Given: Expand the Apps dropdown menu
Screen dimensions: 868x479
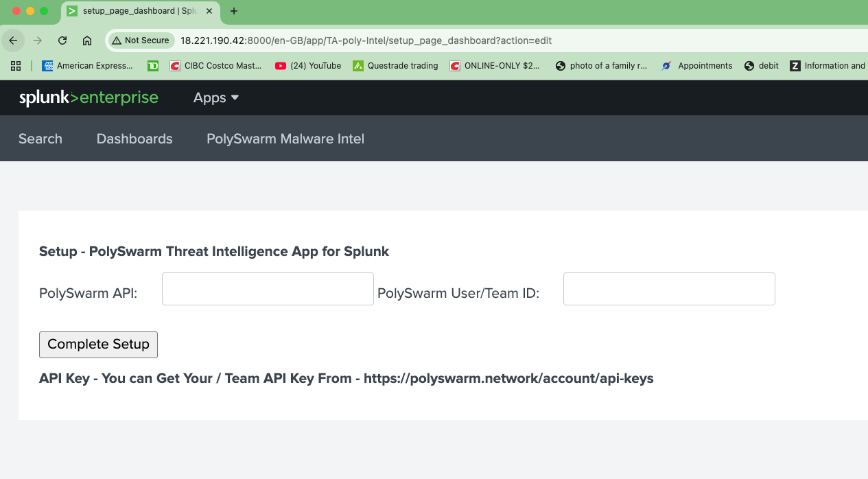Looking at the screenshot, I should (216, 98).
